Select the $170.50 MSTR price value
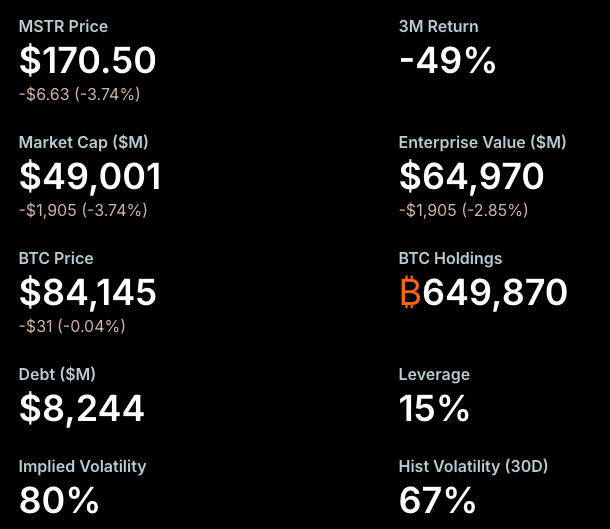 click(x=88, y=61)
